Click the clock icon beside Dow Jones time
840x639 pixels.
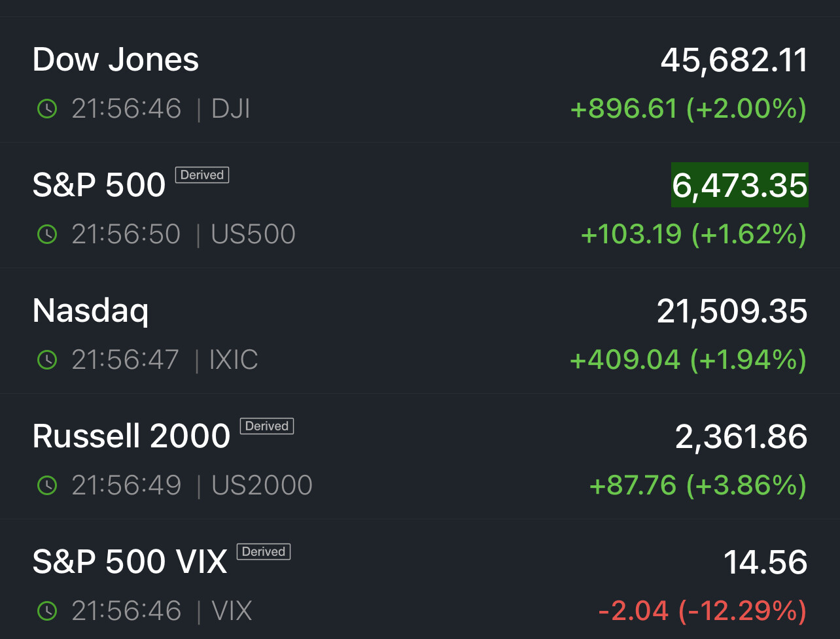[47, 109]
